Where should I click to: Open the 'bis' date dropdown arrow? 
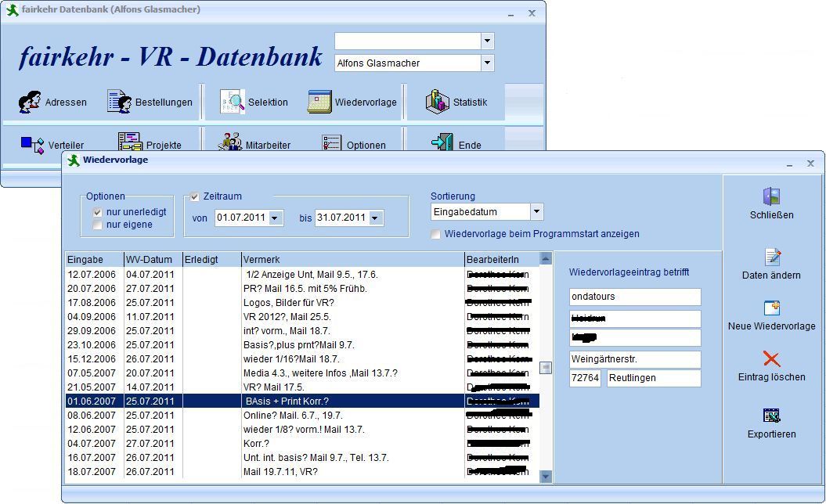tap(375, 218)
